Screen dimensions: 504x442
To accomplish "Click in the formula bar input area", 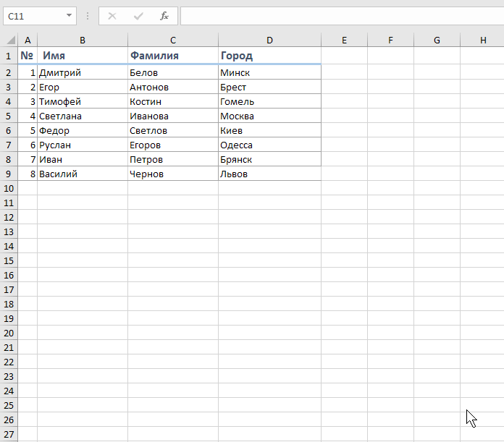I will point(340,15).
